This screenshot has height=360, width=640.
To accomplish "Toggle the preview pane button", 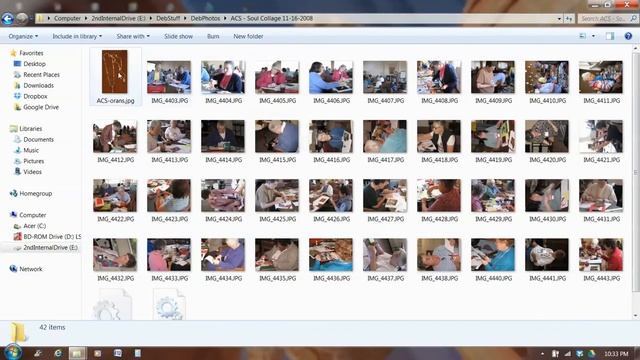I will pos(610,36).
